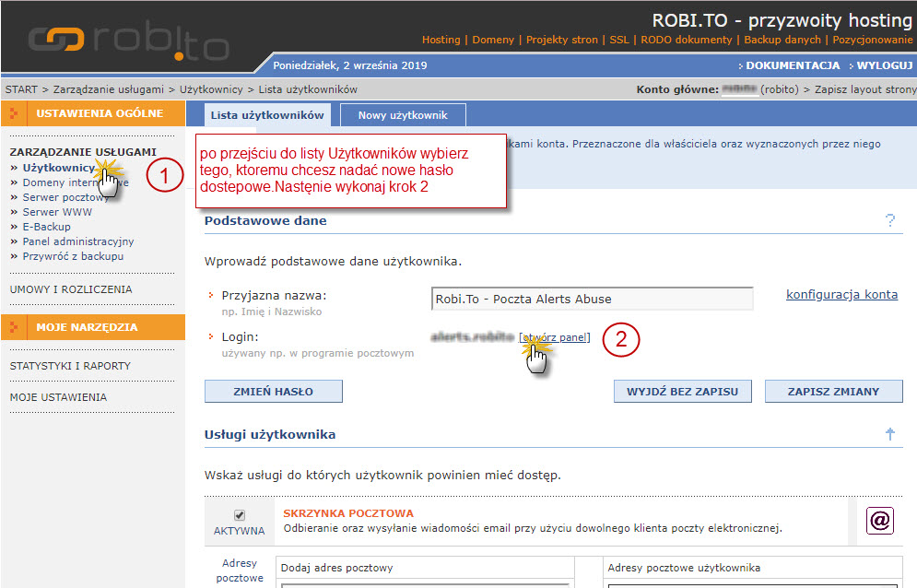Click the Przyjazna nazwa input field
The width and height of the screenshot is (917, 588).
coord(592,299)
